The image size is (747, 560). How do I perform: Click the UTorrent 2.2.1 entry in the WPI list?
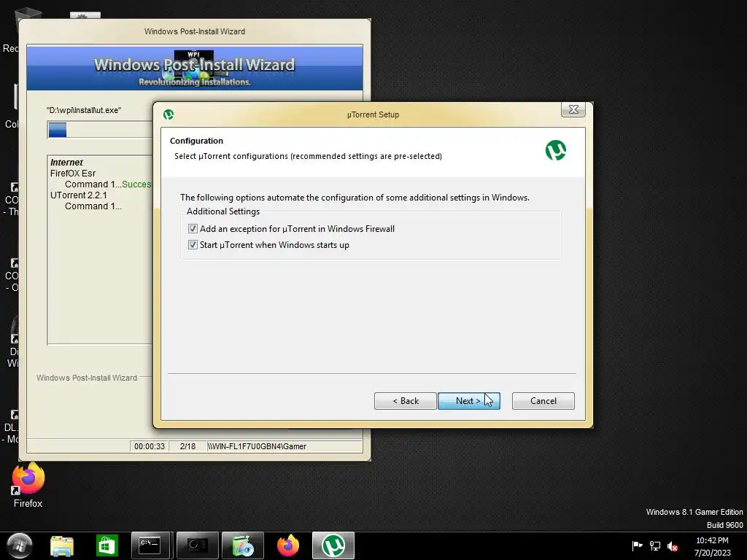(x=79, y=195)
